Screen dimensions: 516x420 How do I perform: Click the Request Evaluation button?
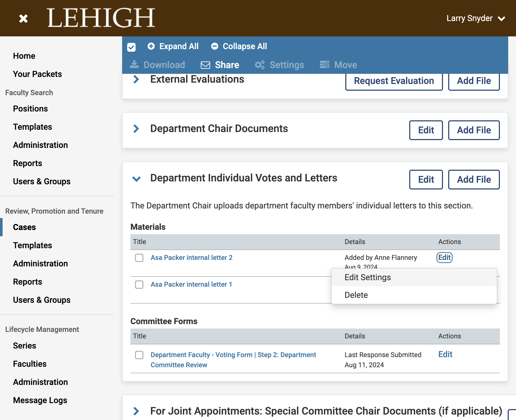(394, 81)
